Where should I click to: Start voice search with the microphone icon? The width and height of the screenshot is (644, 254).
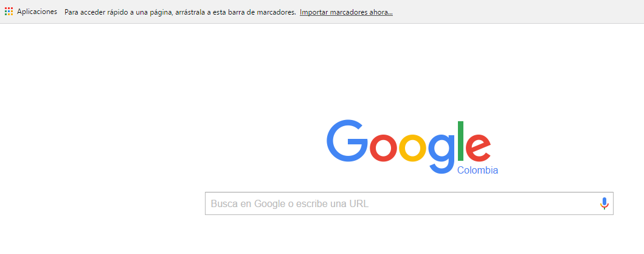coord(604,203)
